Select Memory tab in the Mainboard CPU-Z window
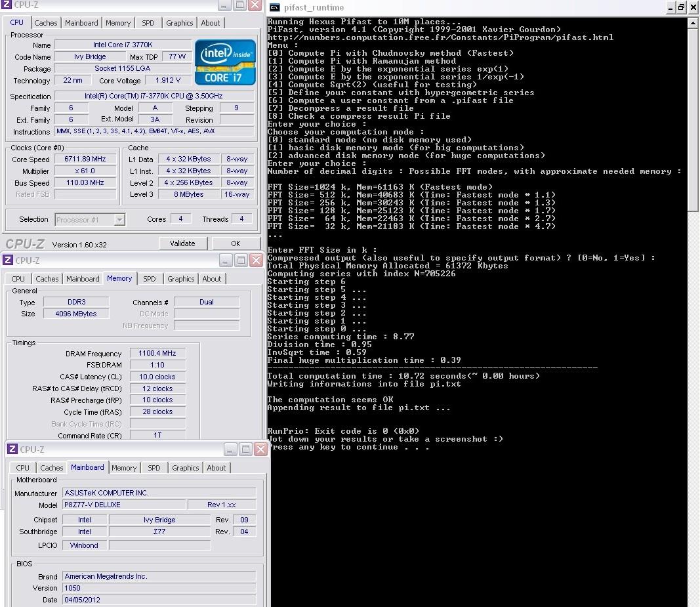The height and width of the screenshot is (607, 700). coord(123,468)
